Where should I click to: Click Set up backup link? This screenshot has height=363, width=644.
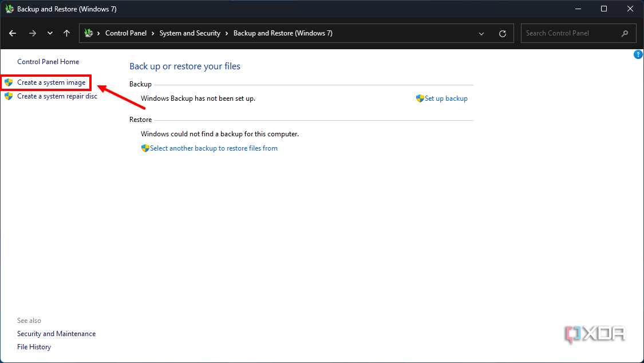click(x=446, y=98)
